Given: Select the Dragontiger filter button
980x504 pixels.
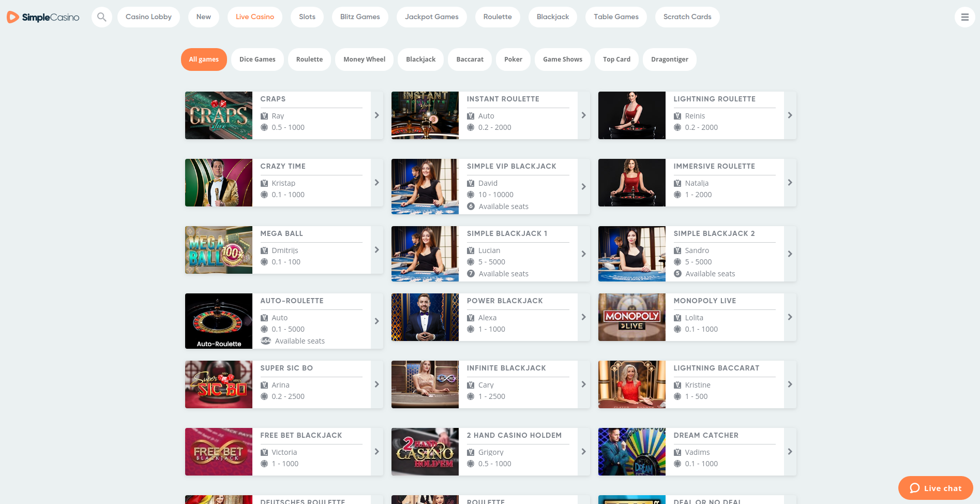Looking at the screenshot, I should [669, 60].
